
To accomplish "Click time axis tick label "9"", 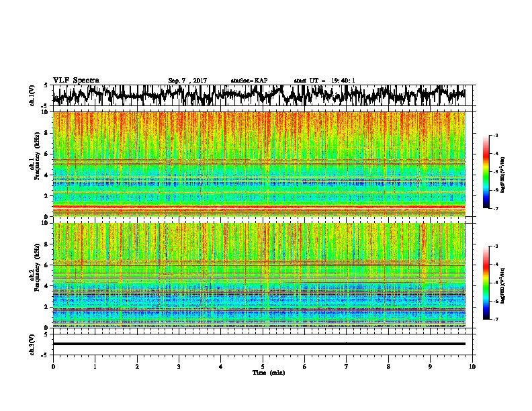I will 430,367.
